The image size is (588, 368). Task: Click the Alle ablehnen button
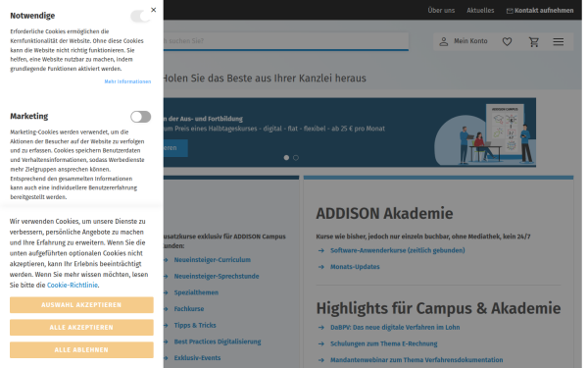81,350
